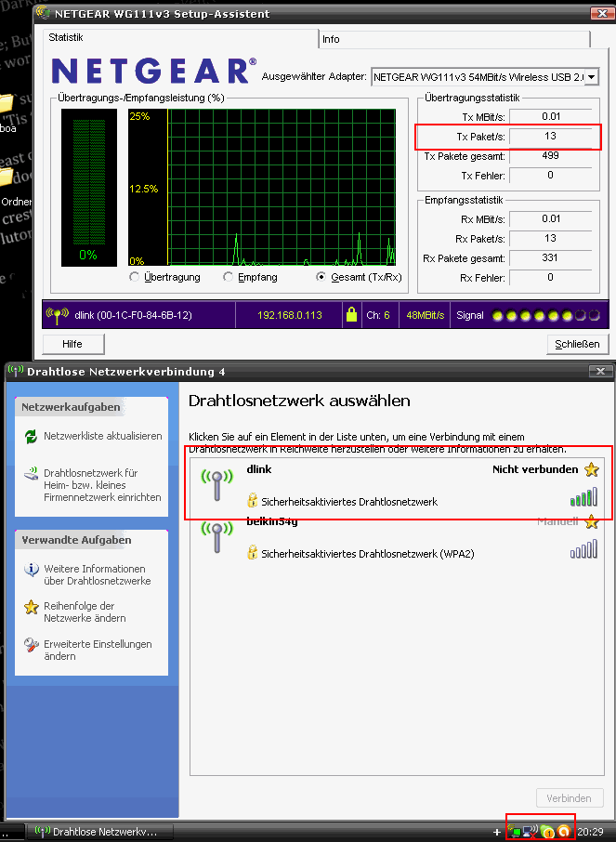The width and height of the screenshot is (616, 842).
Task: Click the orange round tray icon
Action: (564, 832)
